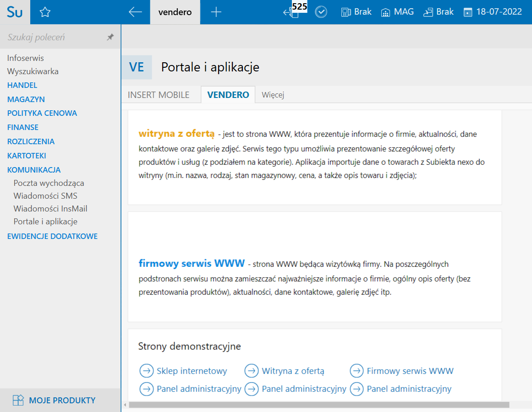Open the Więcej tab menu
Image resolution: width=532 pixels, height=412 pixels.
pyautogui.click(x=273, y=95)
